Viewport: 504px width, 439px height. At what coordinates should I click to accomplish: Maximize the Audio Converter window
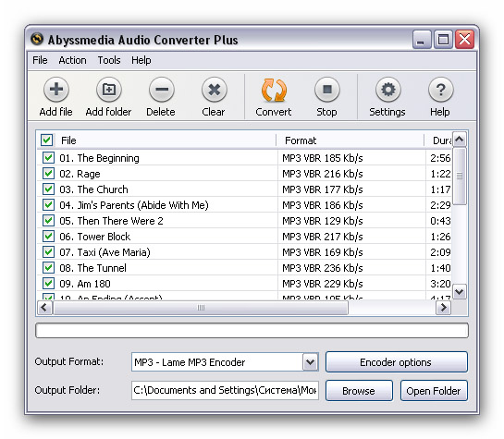coord(443,40)
